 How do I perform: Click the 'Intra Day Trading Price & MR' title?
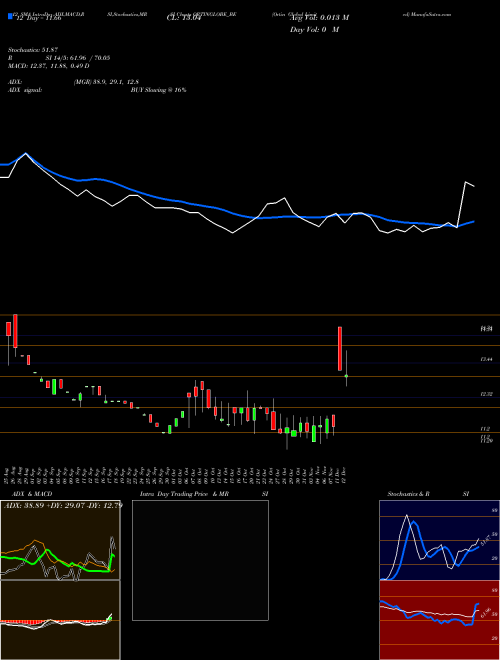[x=184, y=494]
